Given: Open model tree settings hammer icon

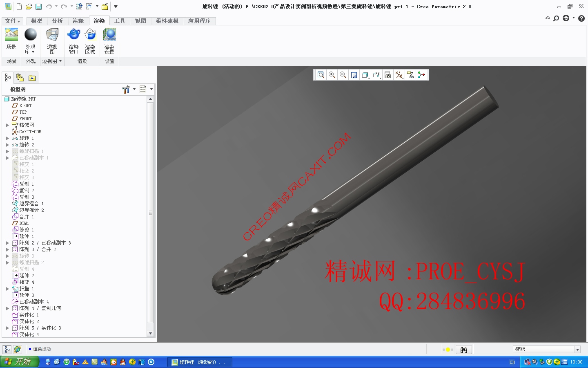Looking at the screenshot, I should click(x=126, y=89).
